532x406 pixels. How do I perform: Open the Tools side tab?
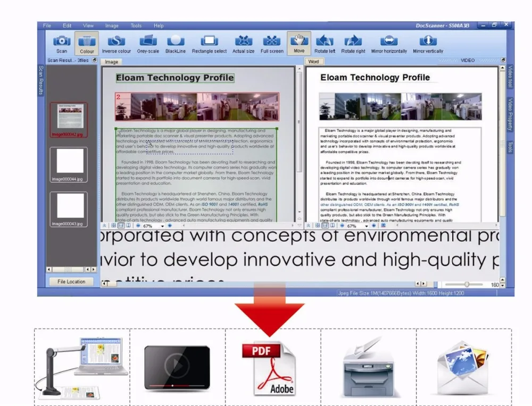(x=510, y=147)
